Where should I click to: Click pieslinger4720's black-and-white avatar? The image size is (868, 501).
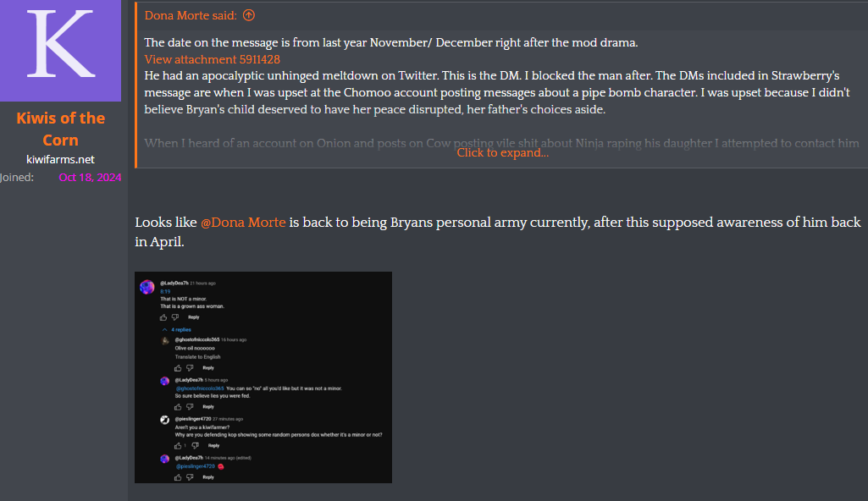coord(165,420)
